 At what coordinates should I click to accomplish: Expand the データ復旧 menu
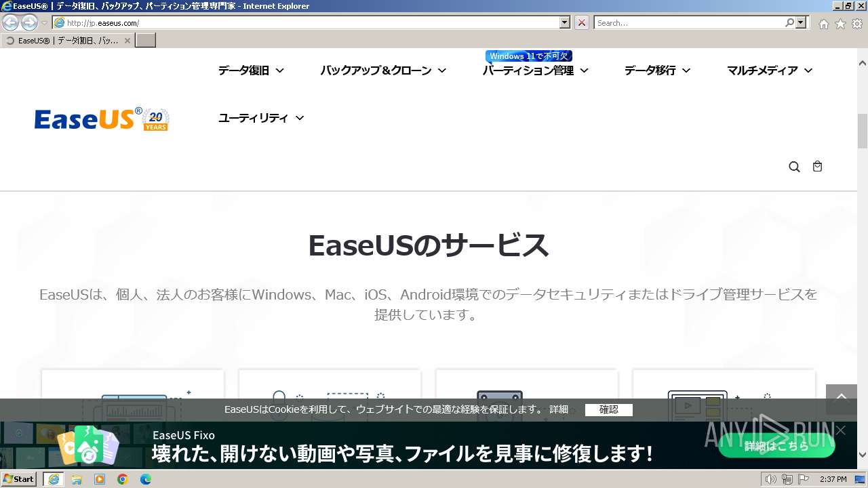click(x=251, y=70)
